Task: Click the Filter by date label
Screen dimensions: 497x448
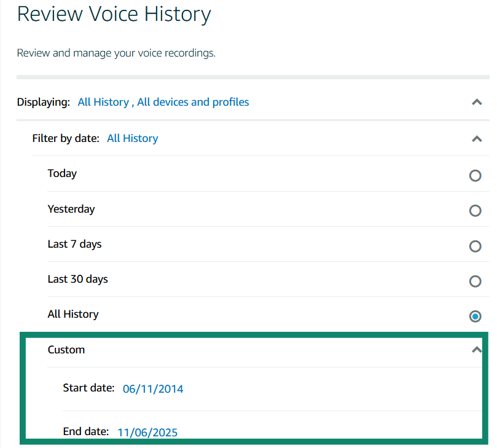Action: (66, 138)
